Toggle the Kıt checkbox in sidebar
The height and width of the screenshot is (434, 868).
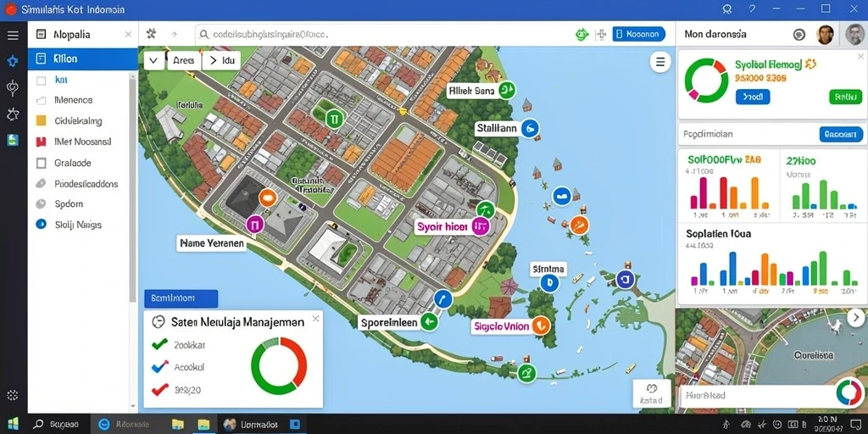[x=41, y=81]
